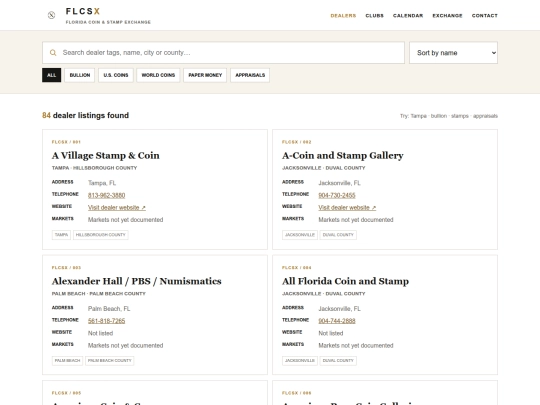540x405 pixels.
Task: Visit A-Coin and Stamp Gallery dealer website
Action: click(347, 208)
